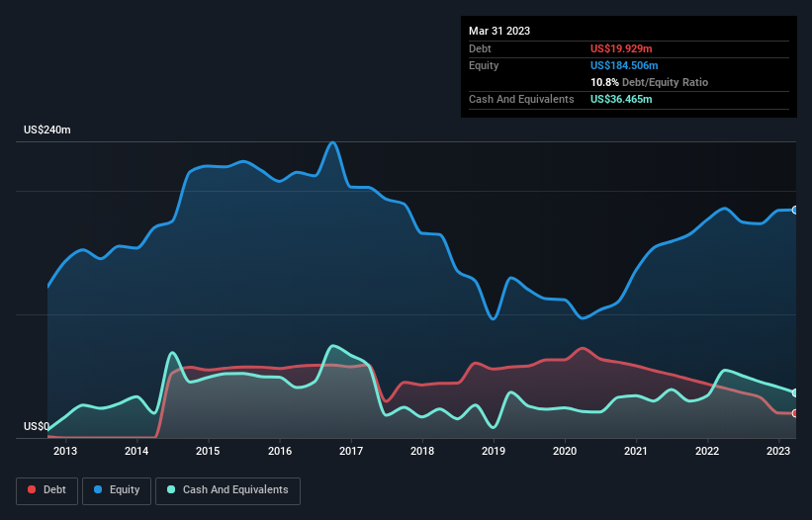Click the 2018 x-axis label
812x520 pixels.
pyautogui.click(x=422, y=451)
